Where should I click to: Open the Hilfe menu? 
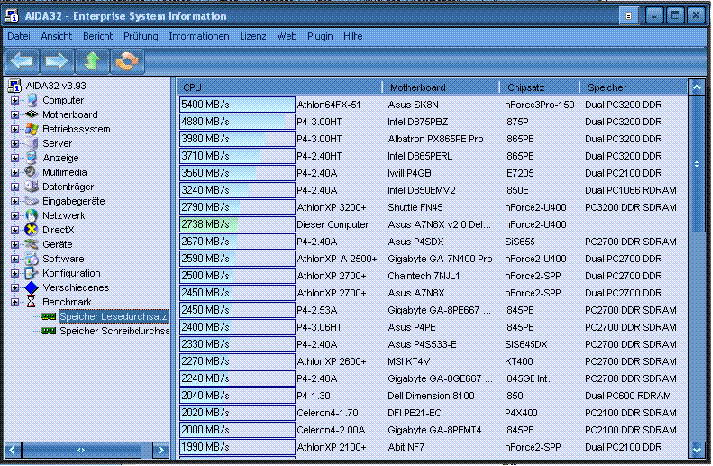coord(353,36)
